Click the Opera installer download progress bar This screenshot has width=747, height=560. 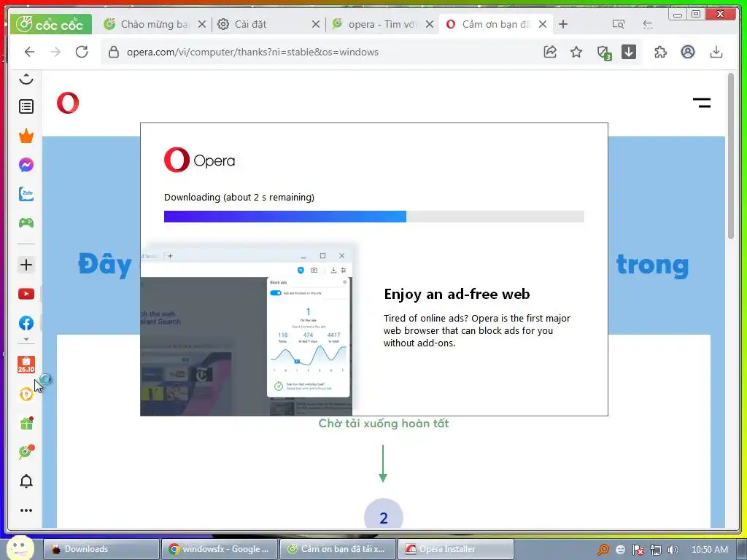[x=374, y=217]
